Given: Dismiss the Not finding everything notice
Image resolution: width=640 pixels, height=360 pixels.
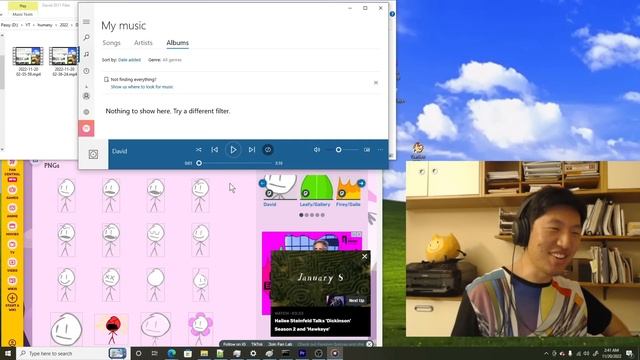Looking at the screenshot, I should click(x=376, y=83).
